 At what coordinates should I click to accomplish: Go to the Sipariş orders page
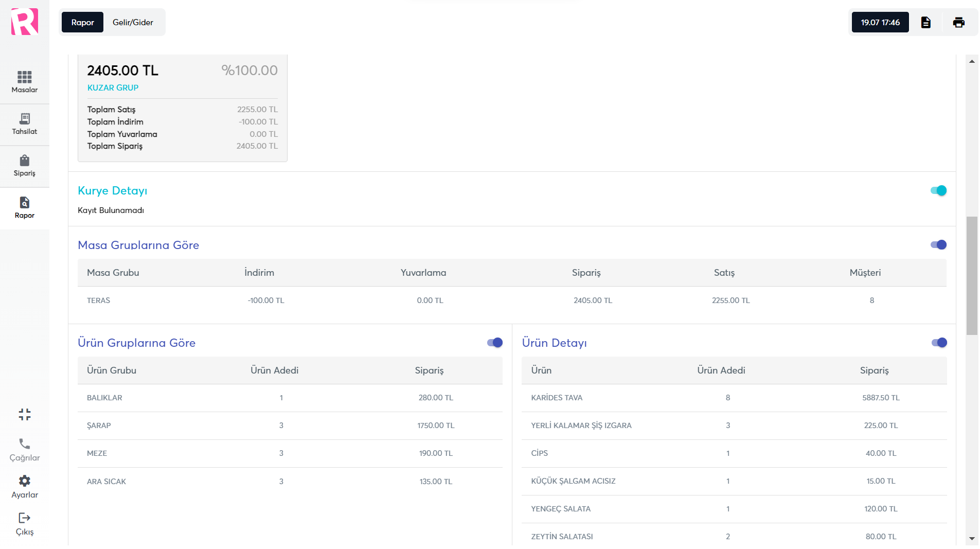pyautogui.click(x=24, y=166)
